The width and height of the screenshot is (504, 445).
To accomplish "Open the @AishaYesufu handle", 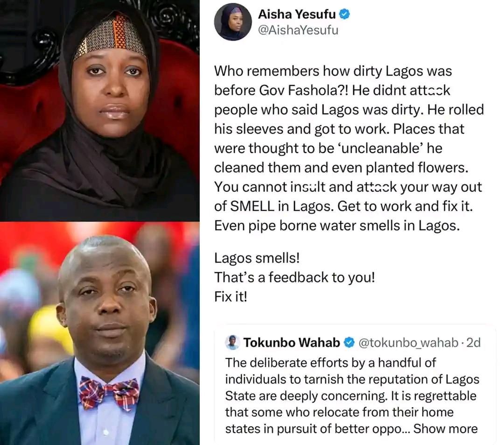I will [298, 30].
